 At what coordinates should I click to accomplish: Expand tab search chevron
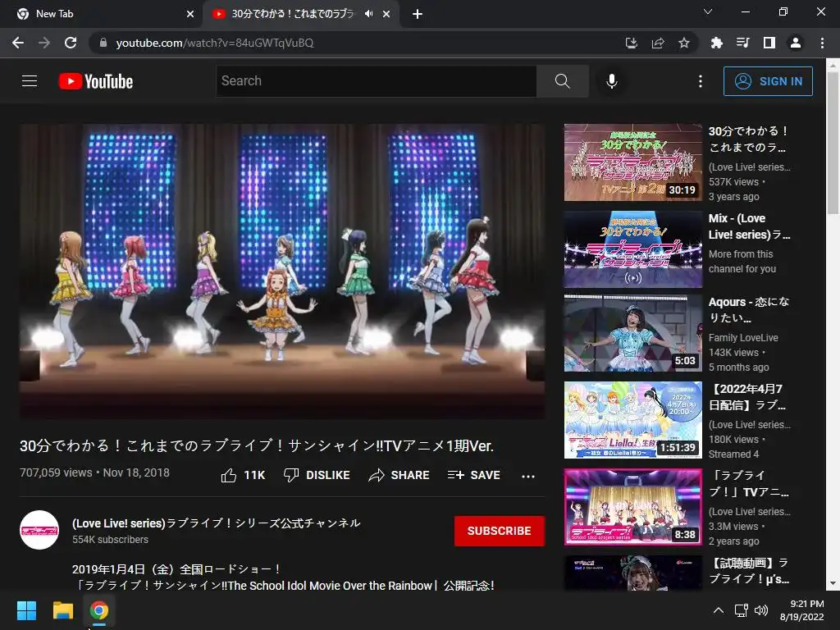[708, 11]
